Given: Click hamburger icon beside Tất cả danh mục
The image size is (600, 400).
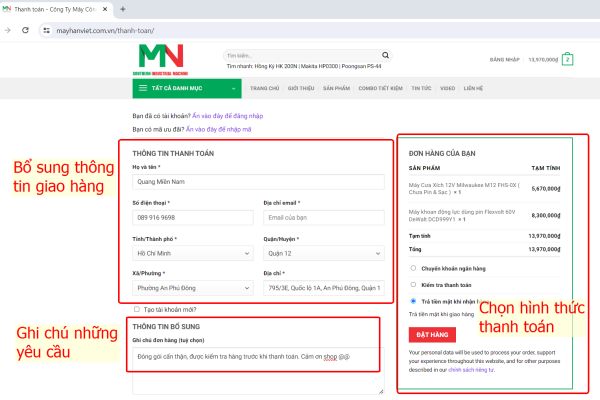Looking at the screenshot, I should [x=143, y=88].
